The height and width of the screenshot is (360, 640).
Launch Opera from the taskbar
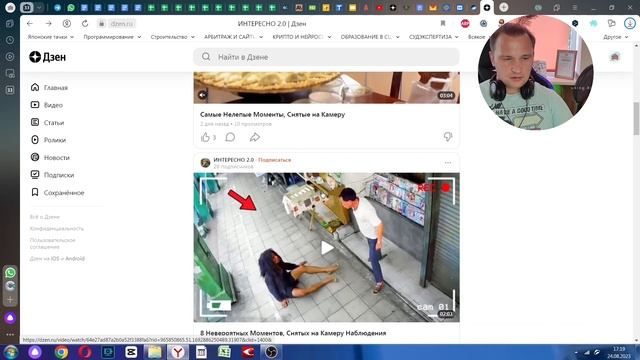85,352
